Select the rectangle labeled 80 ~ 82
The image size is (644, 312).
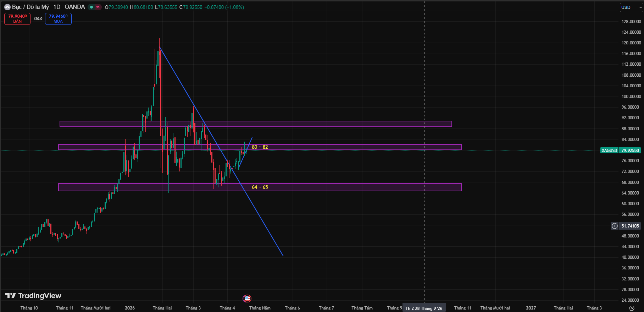click(260, 147)
